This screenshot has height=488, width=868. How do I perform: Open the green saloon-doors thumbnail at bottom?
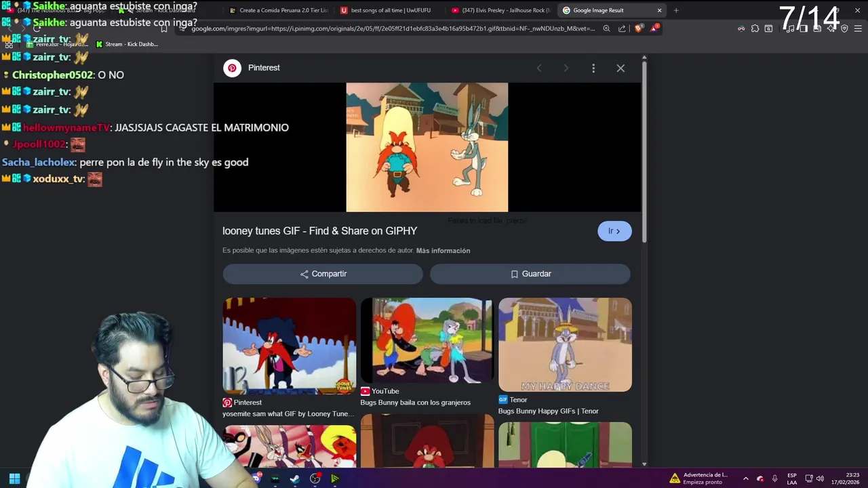tap(565, 445)
